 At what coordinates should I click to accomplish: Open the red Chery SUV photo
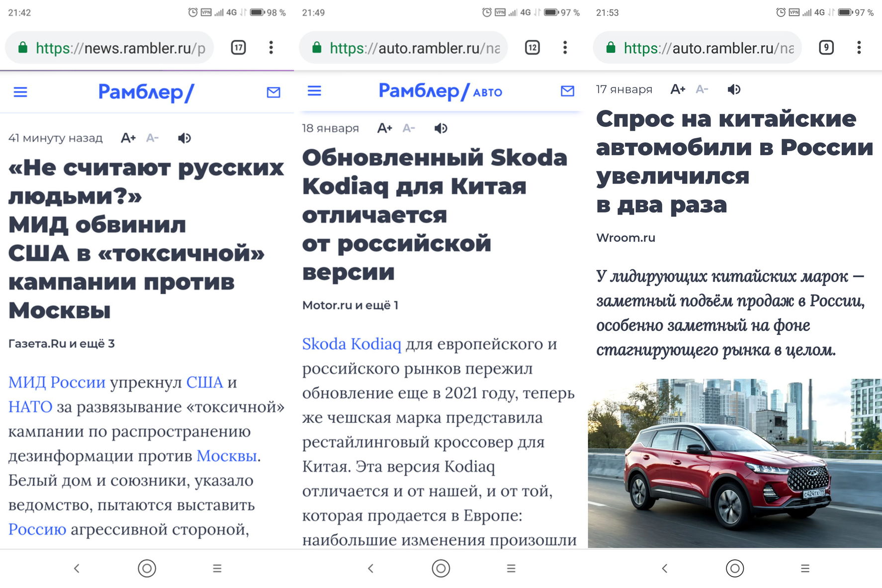pyautogui.click(x=735, y=463)
